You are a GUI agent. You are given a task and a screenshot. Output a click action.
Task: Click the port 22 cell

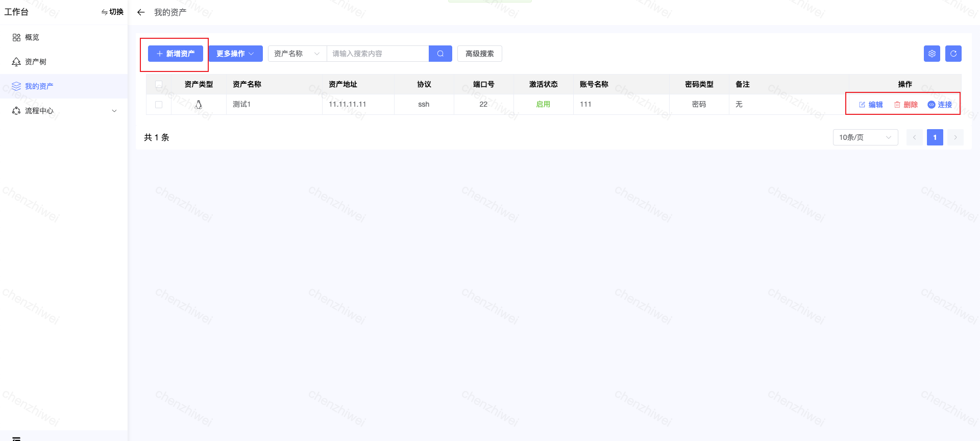click(483, 104)
